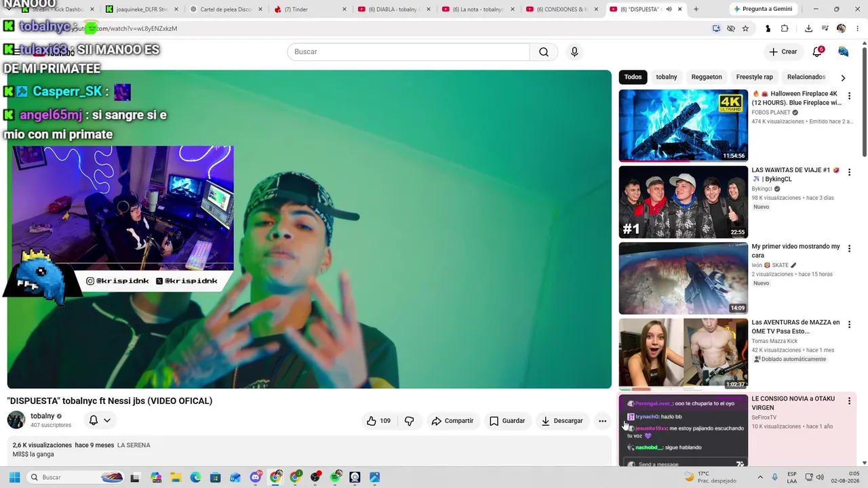Click the Crear button
Viewport: 868px width, 488px height.
783,52
